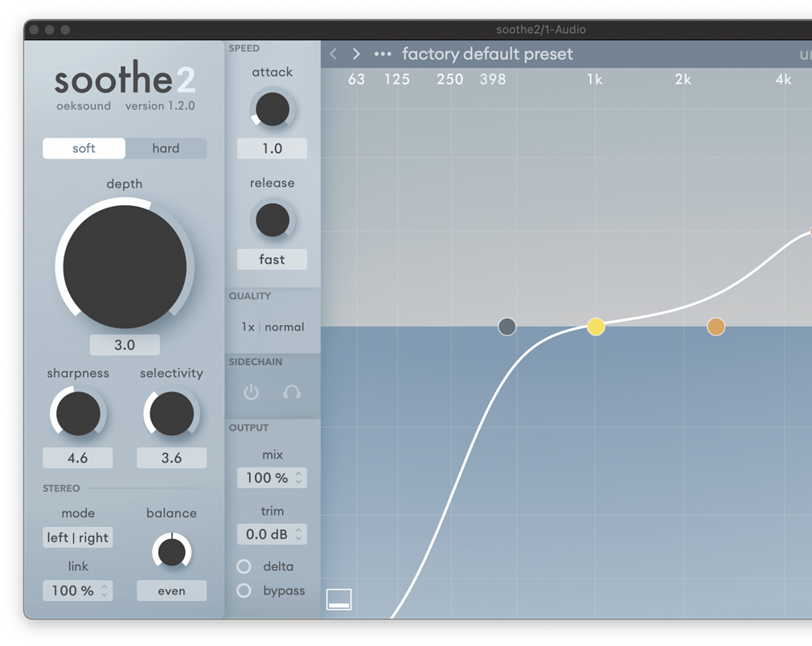Click the left | right mode button
This screenshot has width=812, height=646.
(x=77, y=537)
